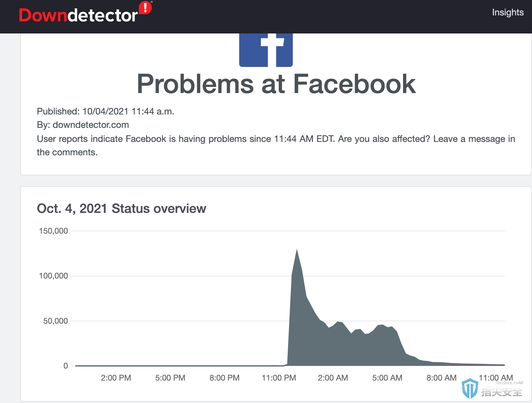Click the 100,000 y-axis label

pyautogui.click(x=54, y=276)
